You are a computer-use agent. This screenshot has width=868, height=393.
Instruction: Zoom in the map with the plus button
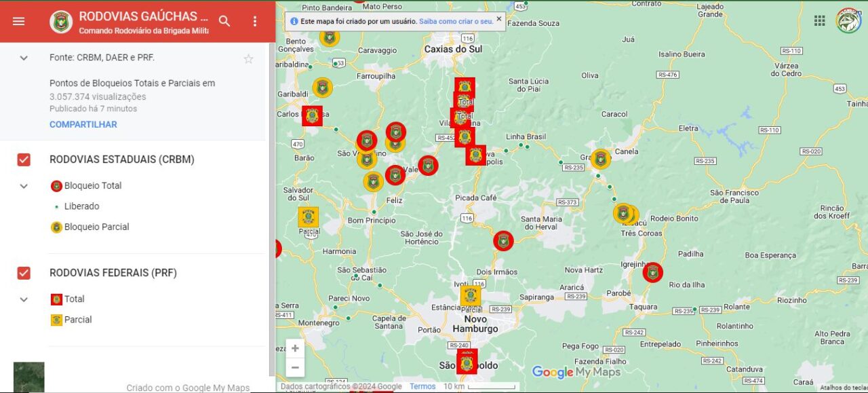coord(295,348)
